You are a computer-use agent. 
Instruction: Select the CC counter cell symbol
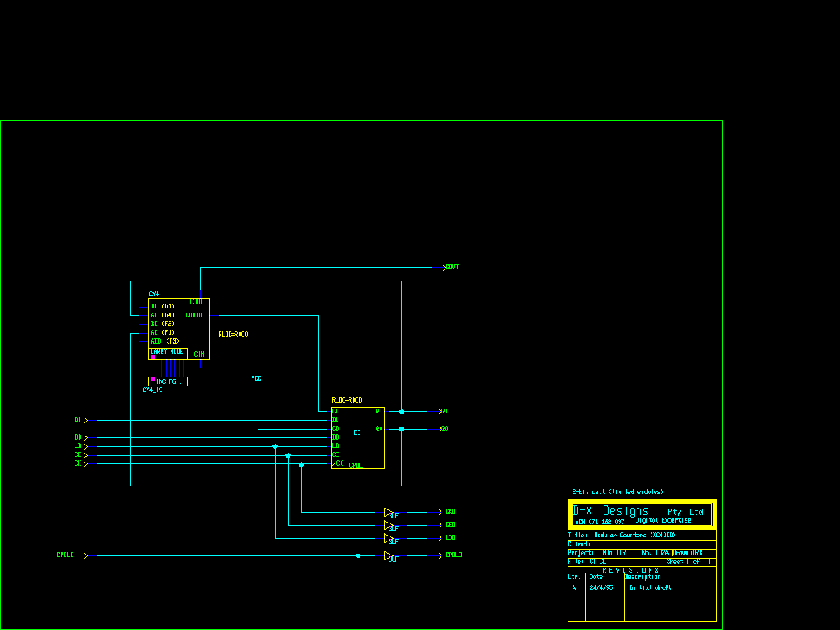(358, 438)
